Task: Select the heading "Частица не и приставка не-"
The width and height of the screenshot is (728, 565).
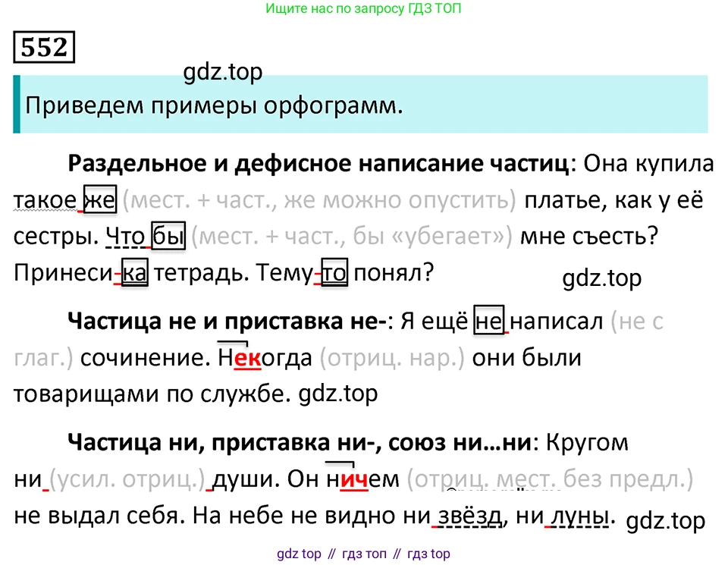Action: (227, 322)
